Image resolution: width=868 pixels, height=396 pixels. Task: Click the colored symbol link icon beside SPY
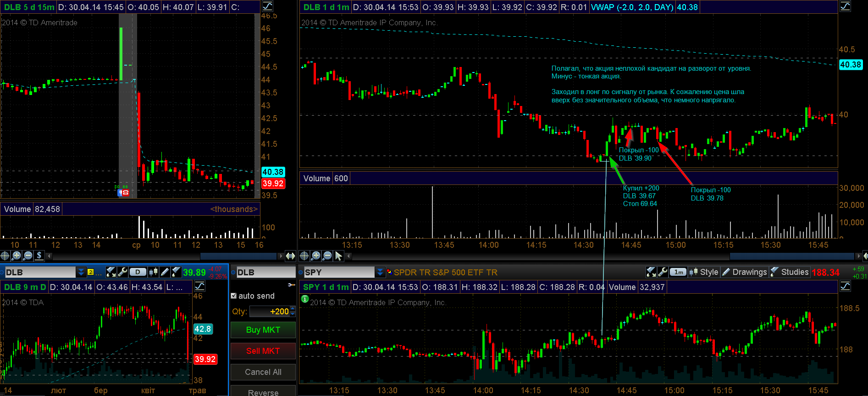(389, 272)
